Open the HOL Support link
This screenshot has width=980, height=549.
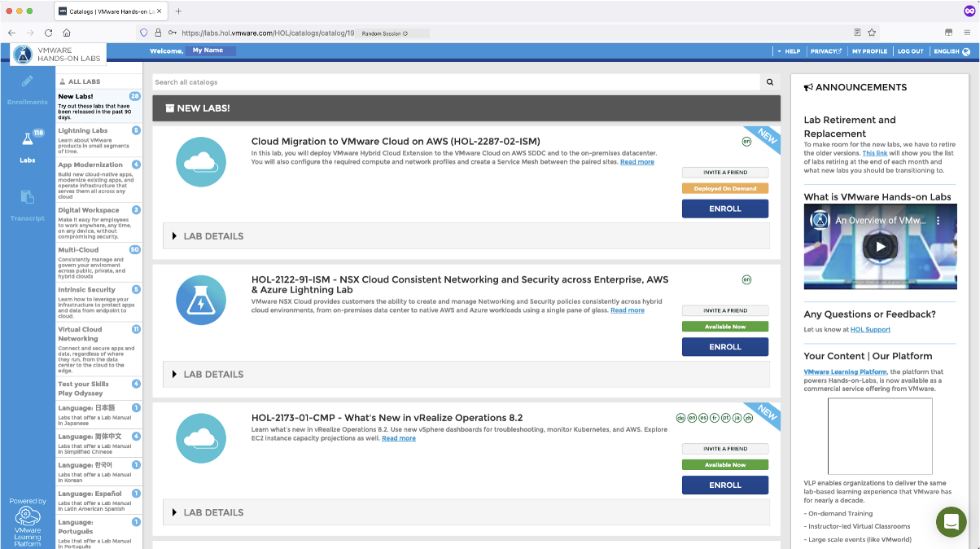click(x=870, y=330)
